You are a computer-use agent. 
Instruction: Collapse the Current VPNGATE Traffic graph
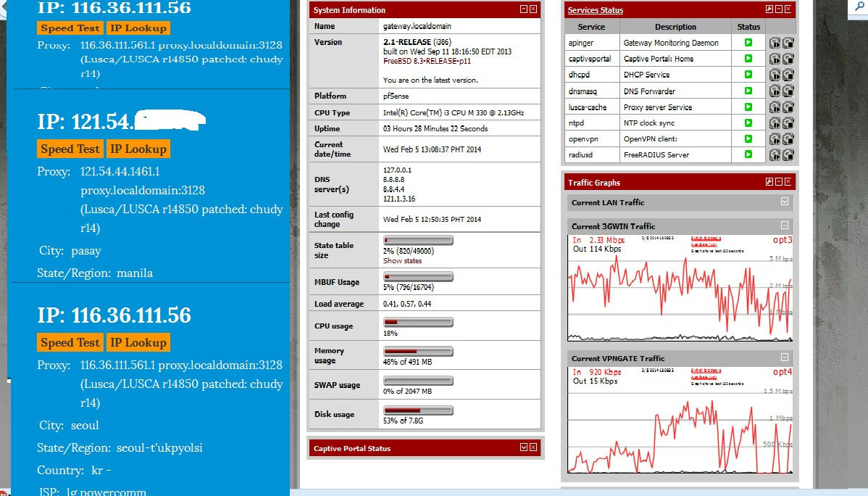click(785, 357)
